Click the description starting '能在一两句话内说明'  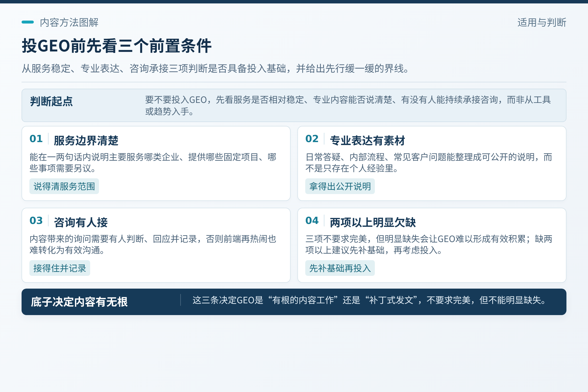(153, 163)
